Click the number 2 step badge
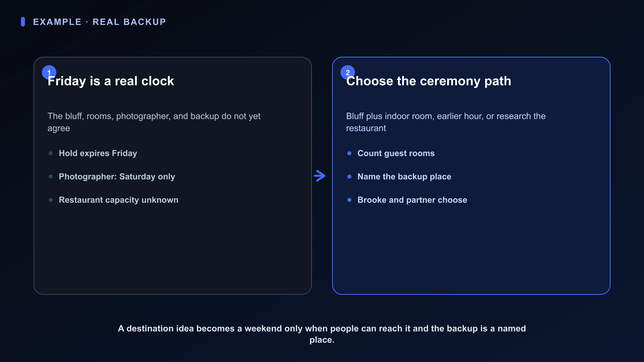 click(347, 72)
